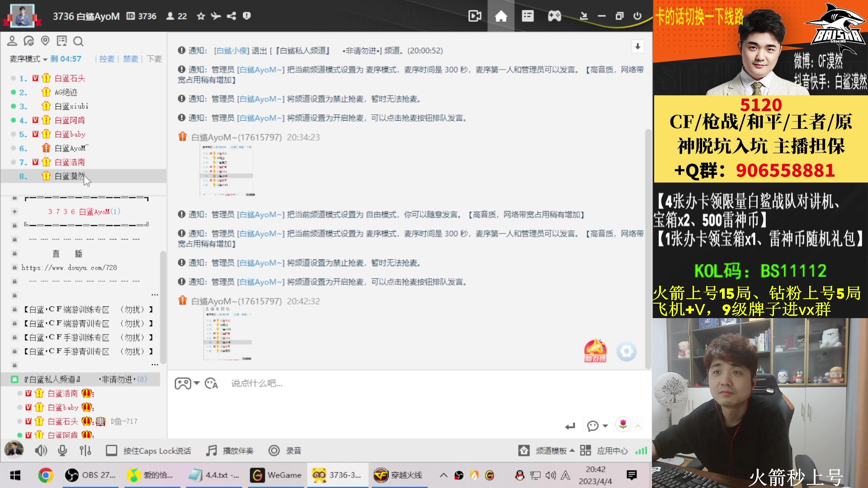Send message with enter arrow icon
This screenshot has width=868, height=488.
click(570, 426)
